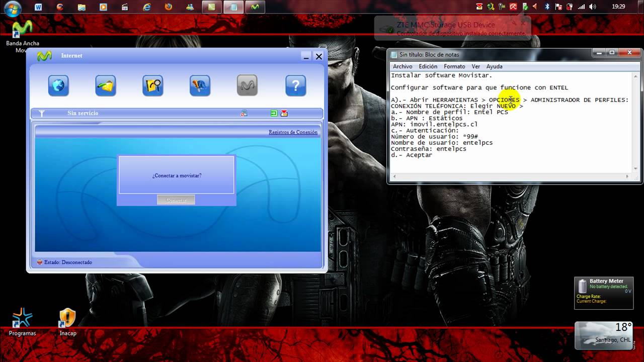The image size is (644, 362).
Task: Click the ¿Conectar a movistar? message box
Action: tap(177, 175)
